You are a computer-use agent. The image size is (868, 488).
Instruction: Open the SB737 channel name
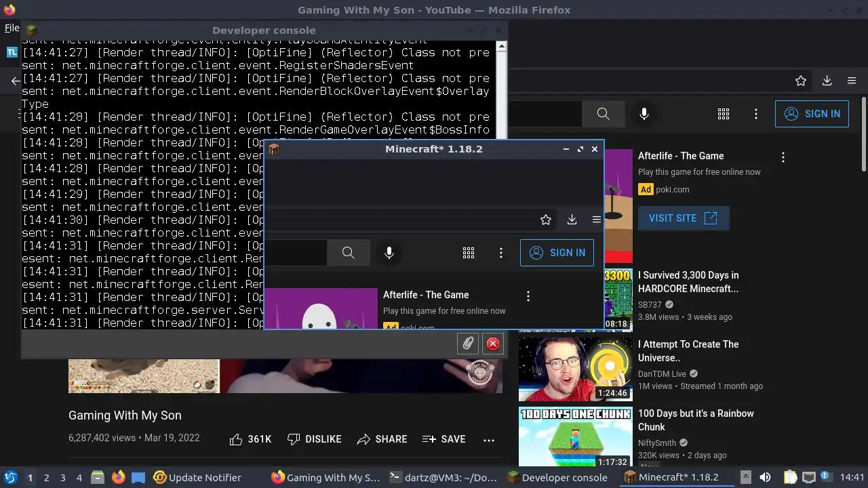650,304
